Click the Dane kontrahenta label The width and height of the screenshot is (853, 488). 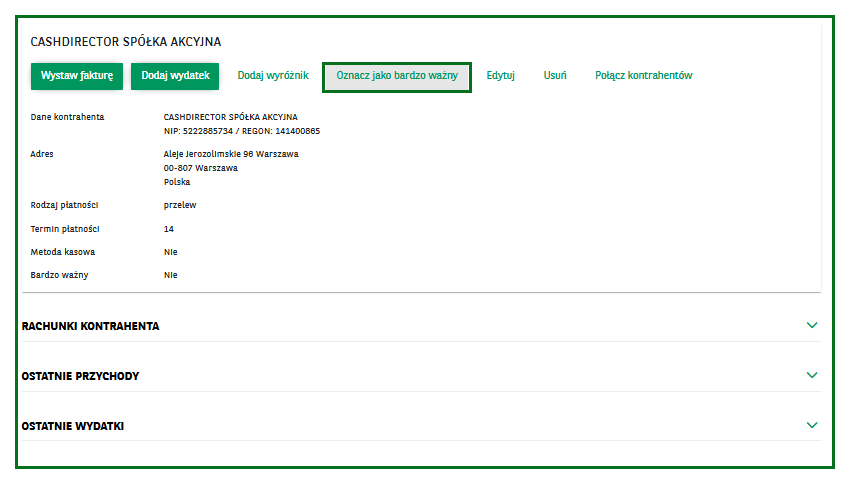(x=67, y=117)
